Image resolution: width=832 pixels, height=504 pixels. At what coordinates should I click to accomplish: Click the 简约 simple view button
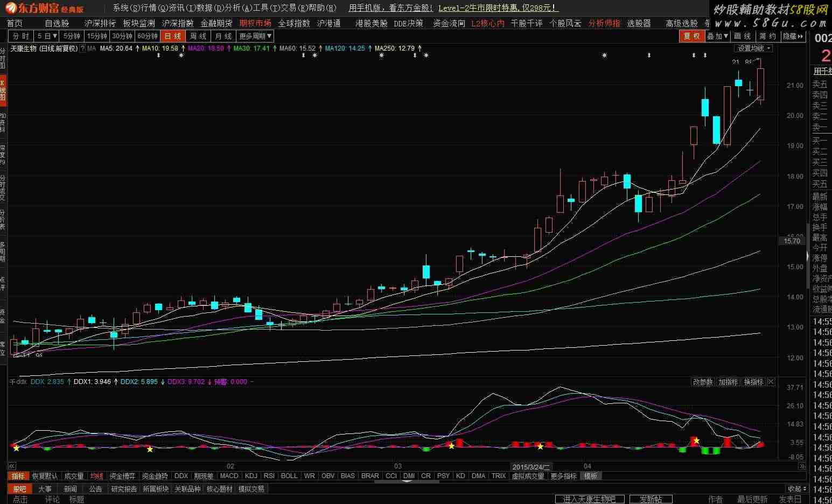coord(768,36)
